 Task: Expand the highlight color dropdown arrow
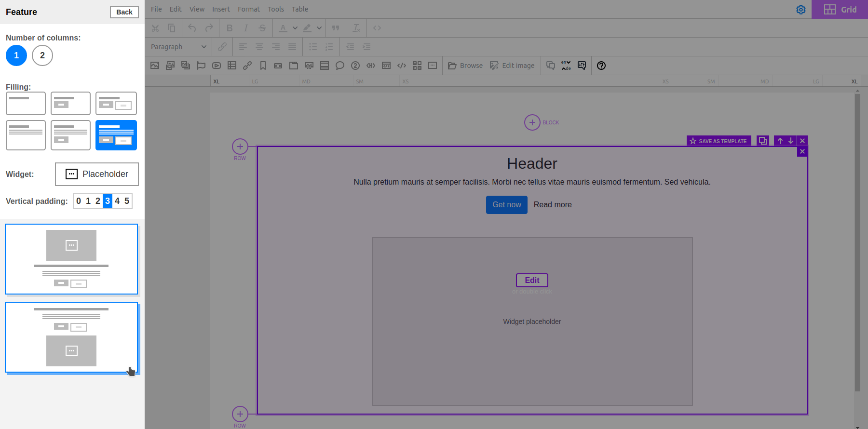pyautogui.click(x=319, y=28)
